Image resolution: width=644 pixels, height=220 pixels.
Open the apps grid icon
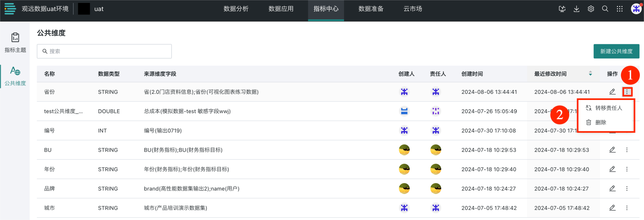[620, 9]
